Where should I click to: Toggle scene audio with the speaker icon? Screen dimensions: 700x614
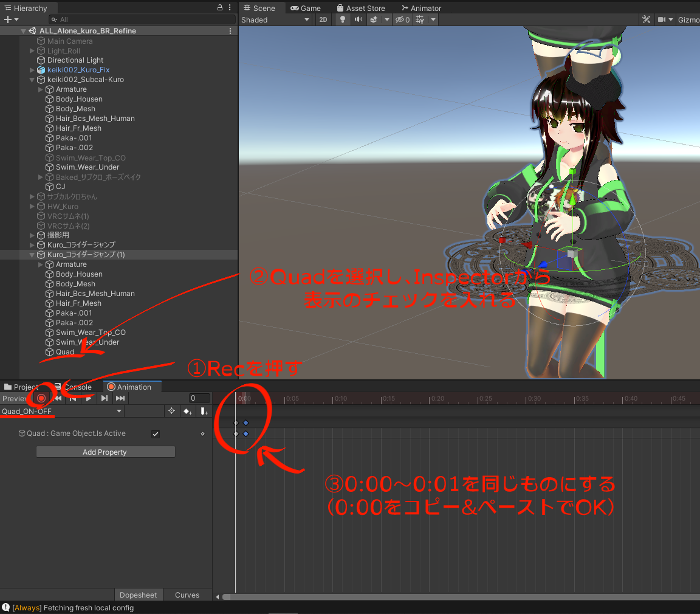pyautogui.click(x=358, y=19)
